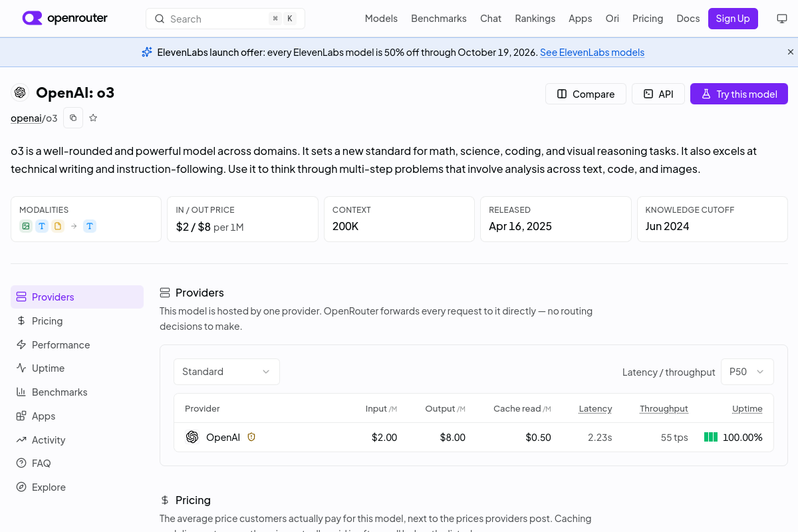Go to Benchmarks in top navigation
The width and height of the screenshot is (798, 532).
coord(439,19)
